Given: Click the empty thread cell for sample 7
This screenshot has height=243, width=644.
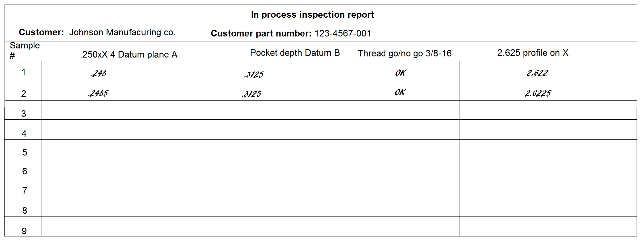Looking at the screenshot, I should pos(405,187).
